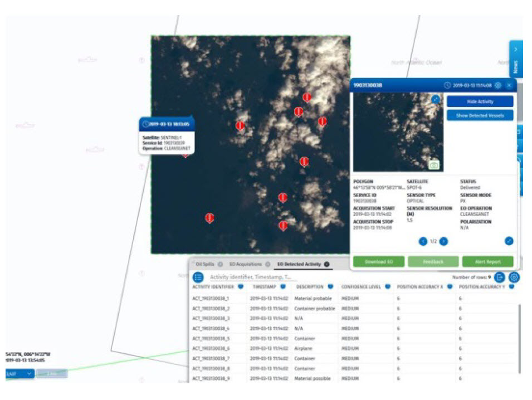Select the lowest red alert marker on the imagery
Image resolution: width=532 pixels, height=400 pixels.
283,226
